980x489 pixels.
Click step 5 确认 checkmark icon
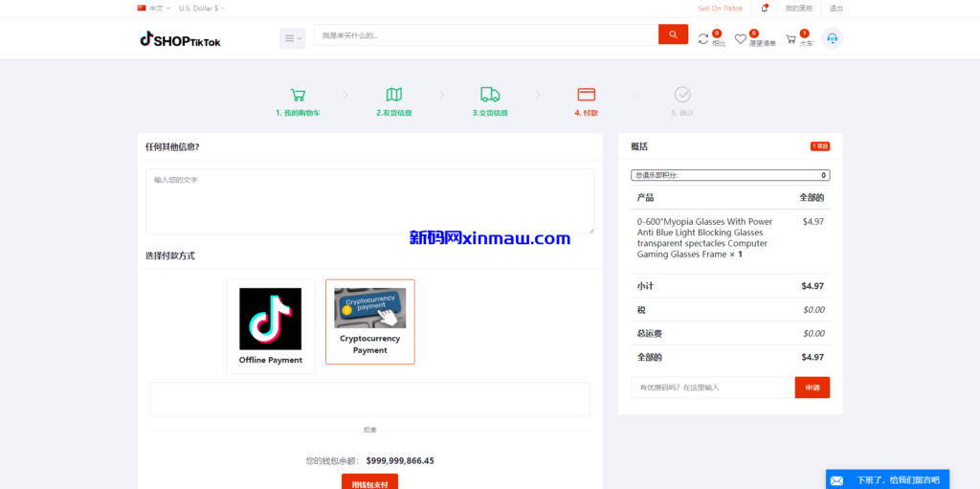(x=682, y=95)
